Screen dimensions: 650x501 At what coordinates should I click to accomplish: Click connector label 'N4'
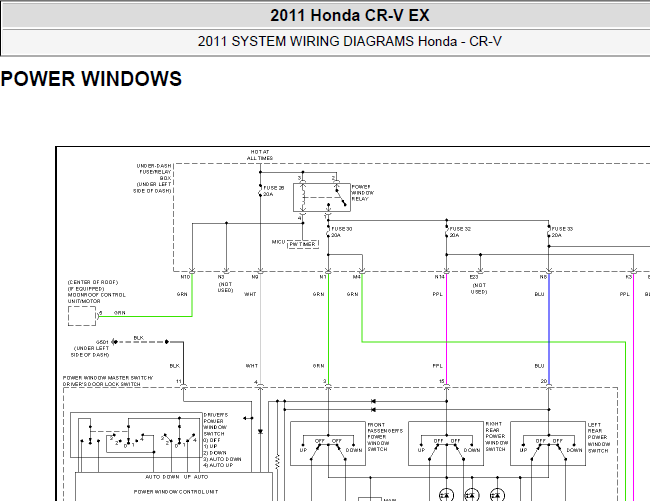(357, 277)
